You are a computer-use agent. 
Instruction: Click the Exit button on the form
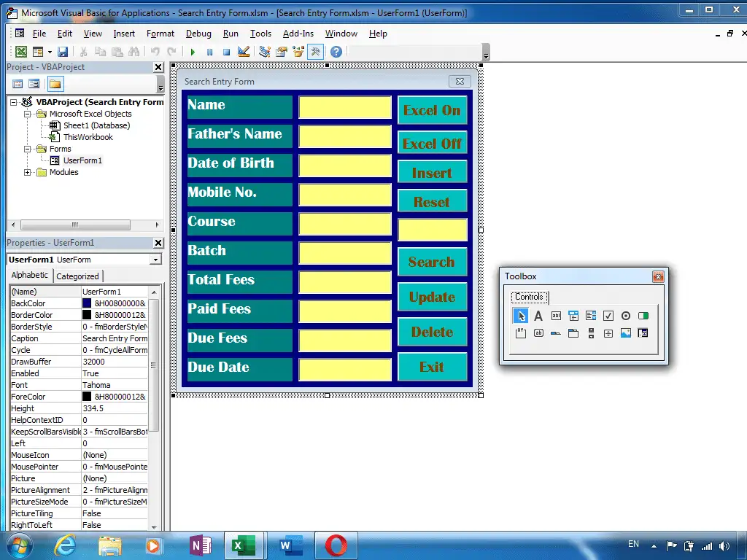[432, 367]
